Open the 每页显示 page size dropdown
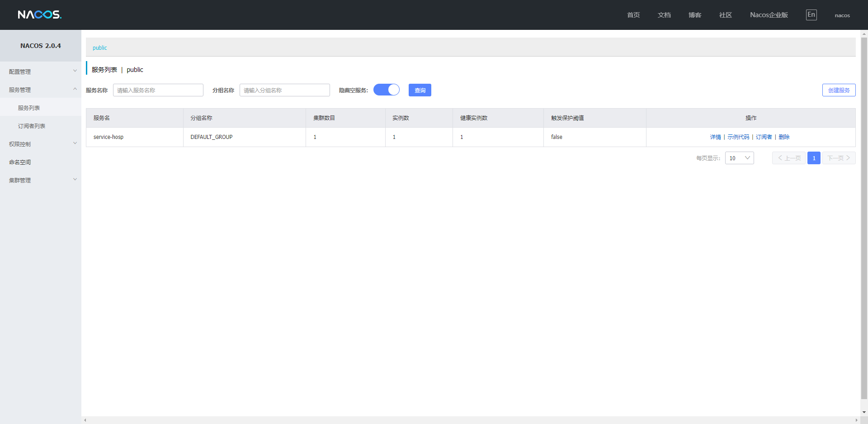Image resolution: width=868 pixels, height=424 pixels. coord(739,158)
